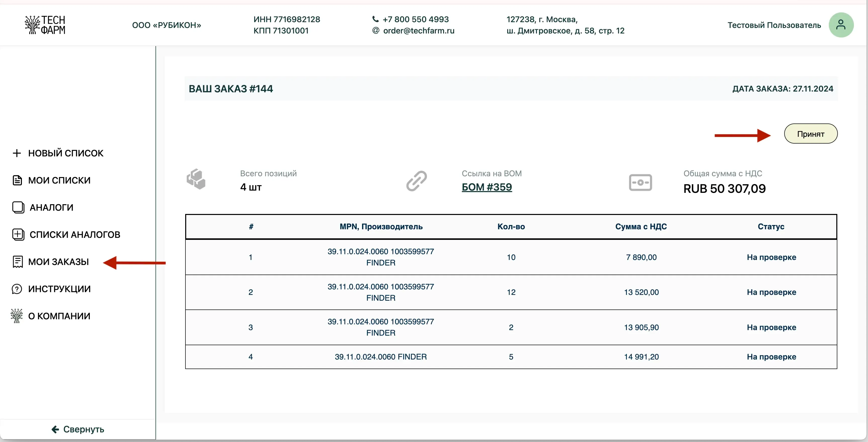Collapse the sidebar with Свернуть

point(78,429)
